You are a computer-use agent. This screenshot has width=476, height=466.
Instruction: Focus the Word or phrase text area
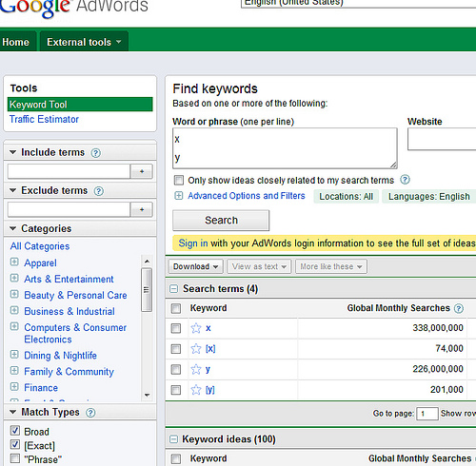pyautogui.click(x=285, y=148)
